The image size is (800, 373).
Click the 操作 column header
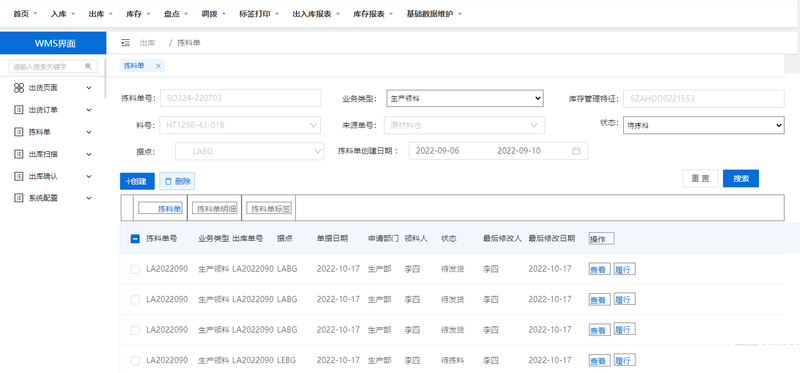pos(602,238)
